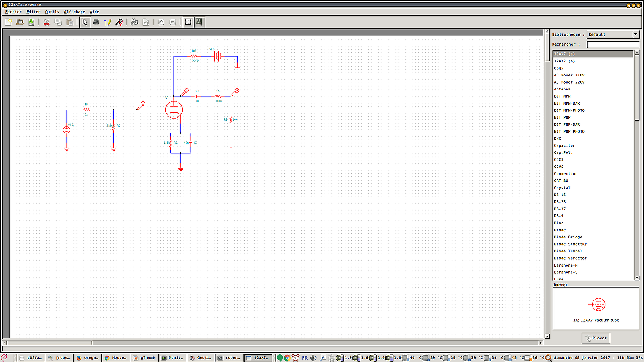Select the voltage probe clamp tool
Viewport: 644px width, 362px height.
[119, 22]
